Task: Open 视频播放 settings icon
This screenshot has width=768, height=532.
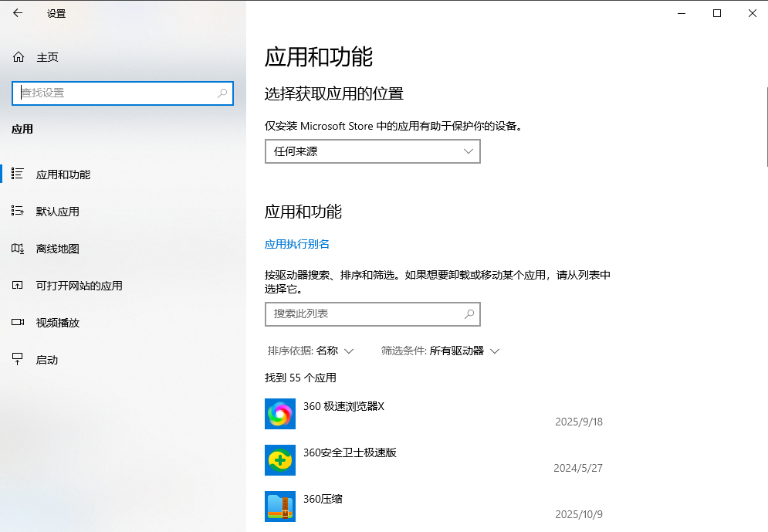Action: click(x=17, y=322)
